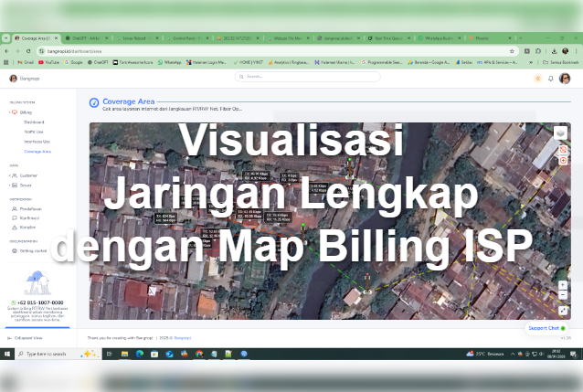This screenshot has height=392, width=583.
Task: Click the map zoom in button
Action: [x=563, y=285]
